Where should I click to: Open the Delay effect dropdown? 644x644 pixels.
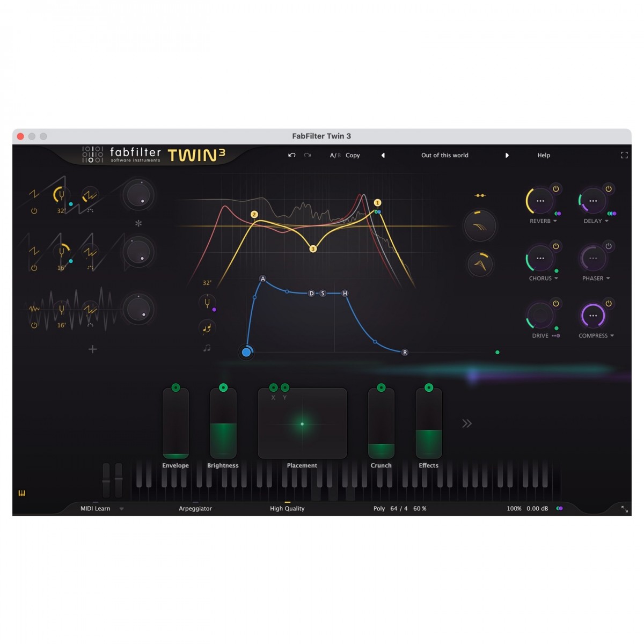[x=606, y=221]
